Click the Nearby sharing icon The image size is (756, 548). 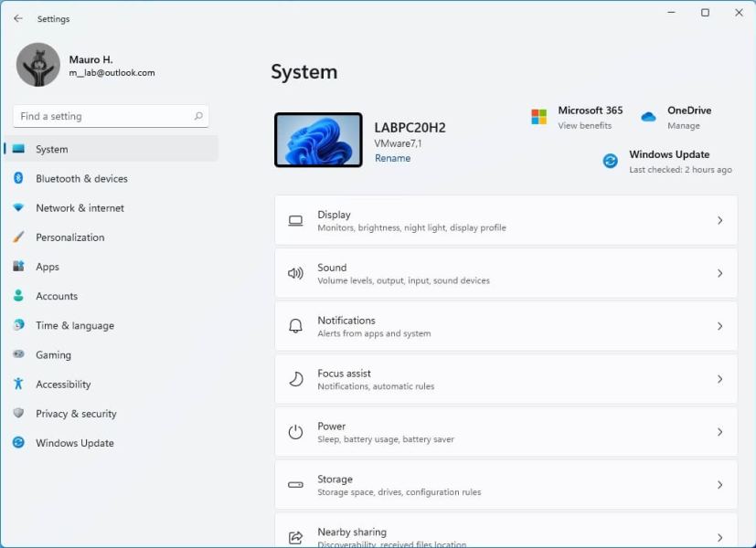pyautogui.click(x=293, y=535)
